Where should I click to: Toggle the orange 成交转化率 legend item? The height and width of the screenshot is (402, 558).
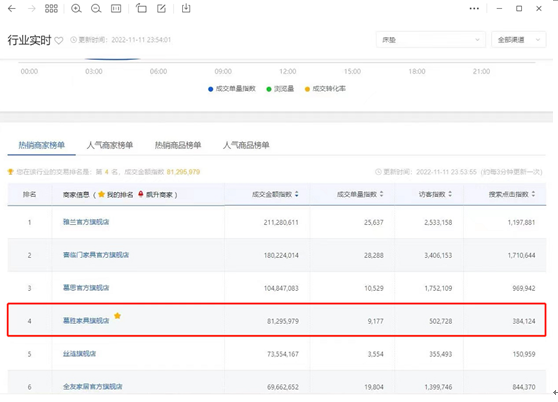(325, 89)
